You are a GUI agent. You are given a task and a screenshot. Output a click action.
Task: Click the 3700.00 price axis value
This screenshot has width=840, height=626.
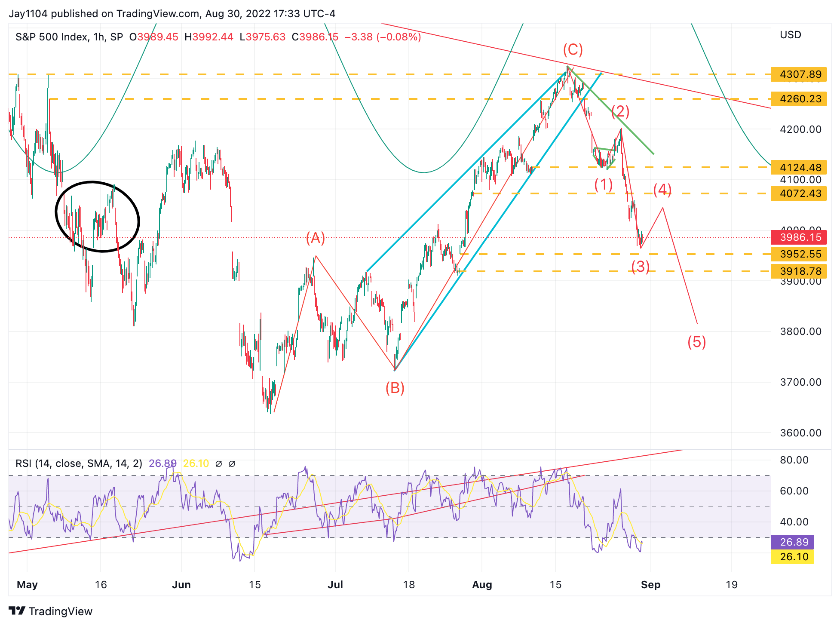[801, 382]
